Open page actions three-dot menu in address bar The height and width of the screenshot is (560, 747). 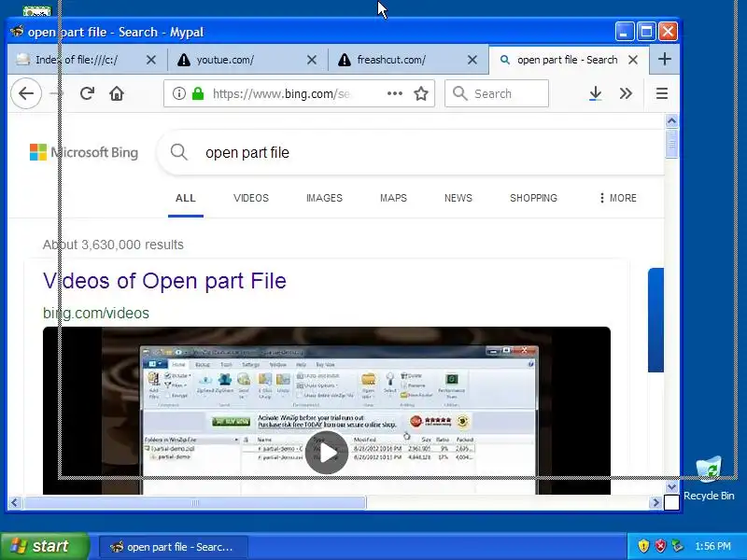395,93
